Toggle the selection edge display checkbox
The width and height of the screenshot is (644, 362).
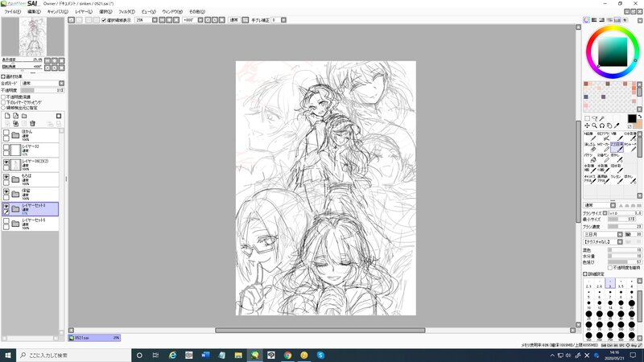(x=104, y=19)
